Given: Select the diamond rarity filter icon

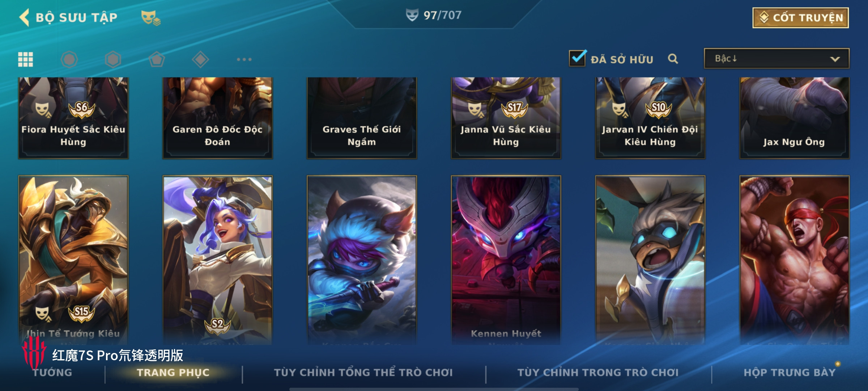Looking at the screenshot, I should (x=200, y=59).
